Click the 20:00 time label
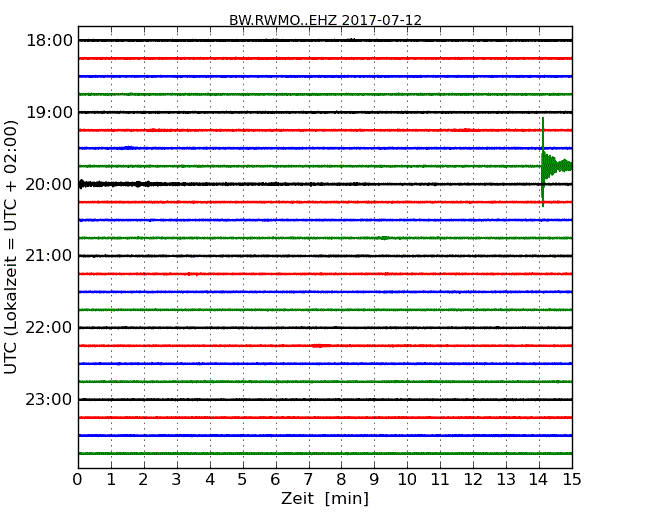Viewport: 650px width, 520px height. pos(49,184)
